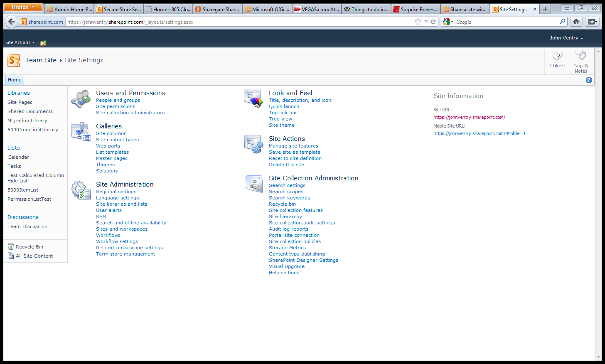The image size is (605, 364).
Task: Open the Firefox bookmarks menu button
Action: click(592, 22)
